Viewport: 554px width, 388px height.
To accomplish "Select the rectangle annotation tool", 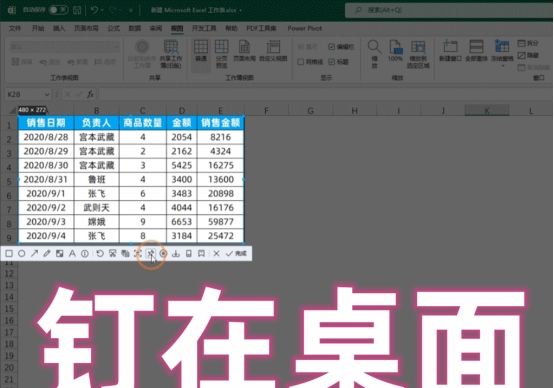I will (9, 253).
